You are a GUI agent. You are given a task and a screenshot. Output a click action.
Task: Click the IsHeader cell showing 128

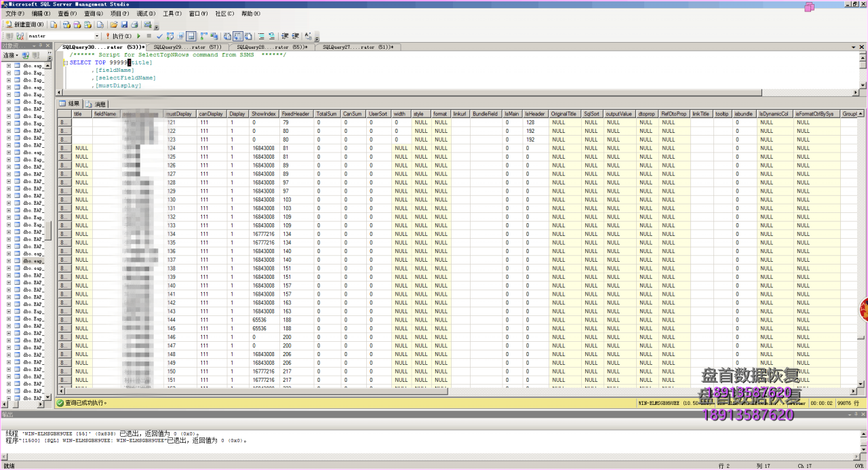[535, 122]
